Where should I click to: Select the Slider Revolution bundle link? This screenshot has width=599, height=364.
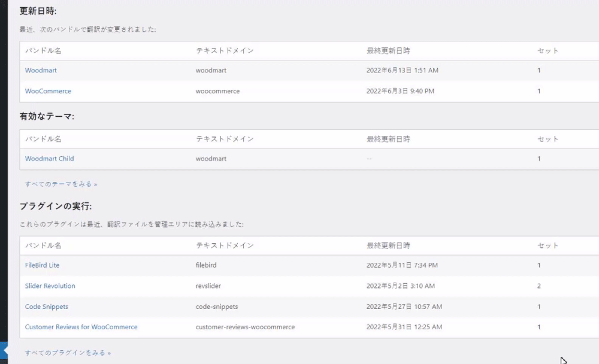point(50,286)
